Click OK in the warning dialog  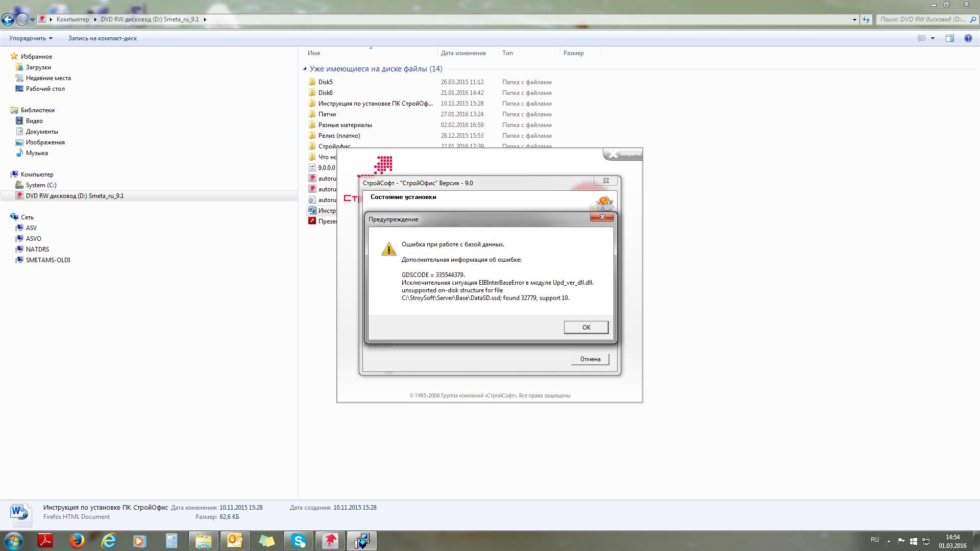coord(585,328)
